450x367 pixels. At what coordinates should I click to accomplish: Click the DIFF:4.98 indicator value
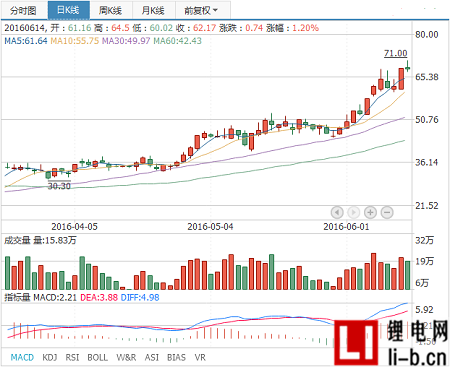[140, 297]
